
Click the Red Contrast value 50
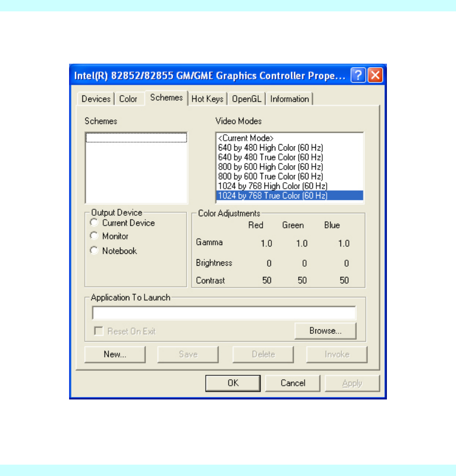click(266, 280)
